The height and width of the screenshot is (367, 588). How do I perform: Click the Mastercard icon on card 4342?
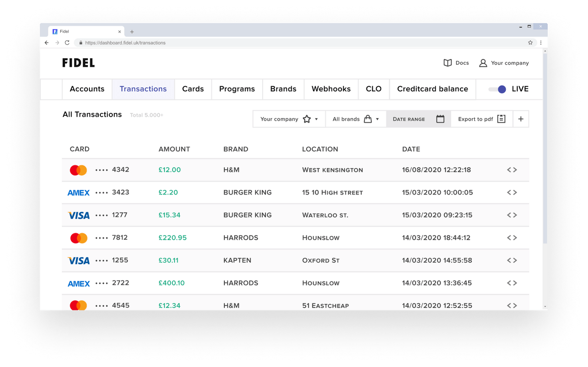(x=78, y=170)
